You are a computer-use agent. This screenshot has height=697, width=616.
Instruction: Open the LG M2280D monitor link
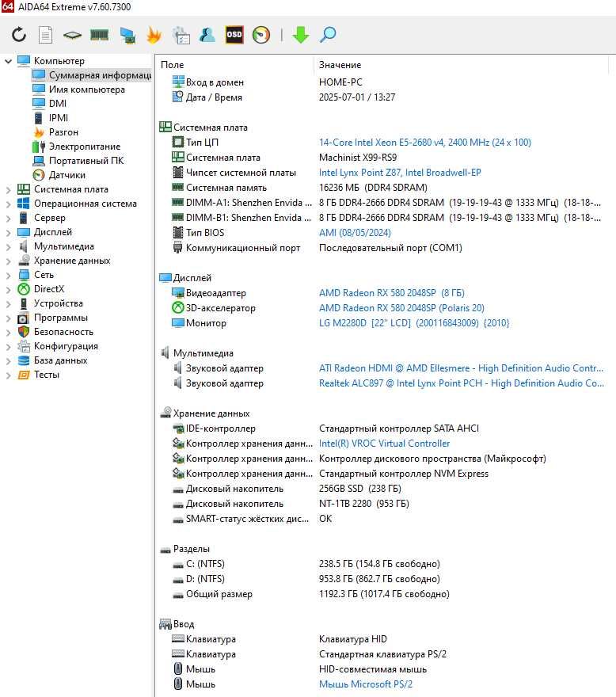pos(414,323)
